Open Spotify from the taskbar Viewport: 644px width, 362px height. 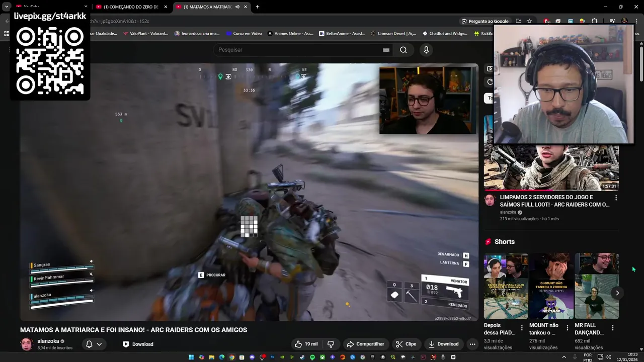(312, 357)
